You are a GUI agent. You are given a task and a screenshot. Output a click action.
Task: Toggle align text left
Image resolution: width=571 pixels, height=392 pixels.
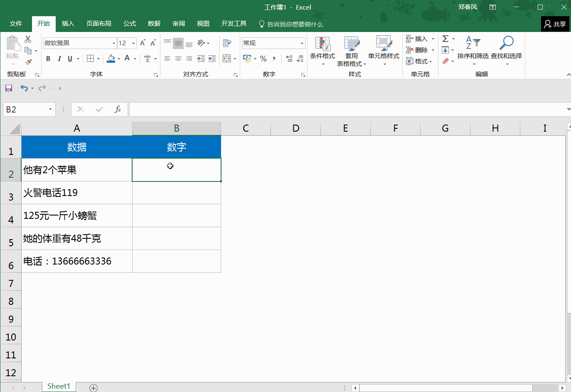167,59
